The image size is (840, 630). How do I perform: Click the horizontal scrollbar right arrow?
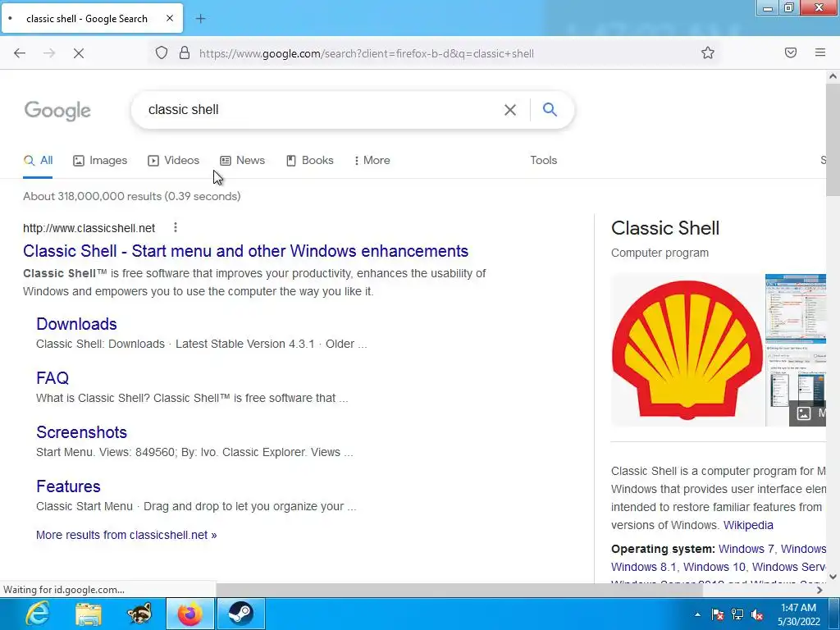pyautogui.click(x=819, y=590)
